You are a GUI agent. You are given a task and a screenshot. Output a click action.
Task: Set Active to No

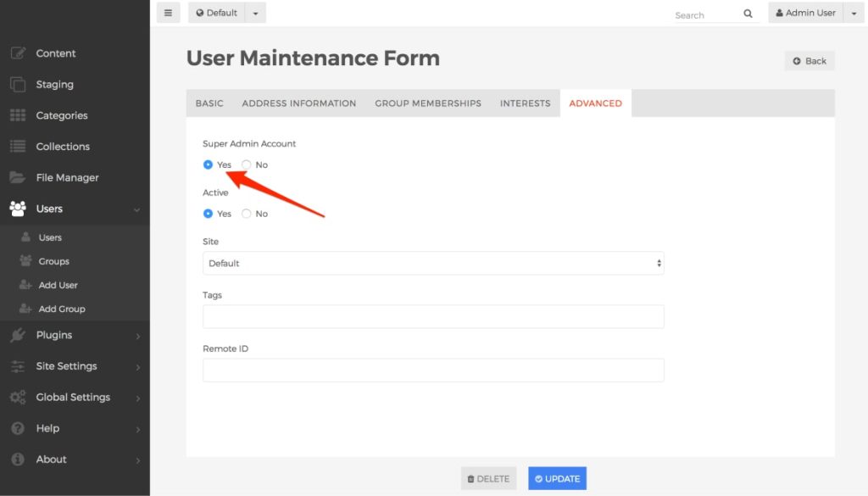246,214
